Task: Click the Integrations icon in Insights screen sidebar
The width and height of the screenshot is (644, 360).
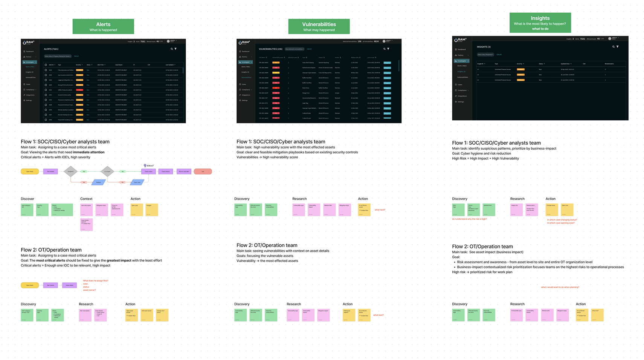Action: (x=456, y=96)
